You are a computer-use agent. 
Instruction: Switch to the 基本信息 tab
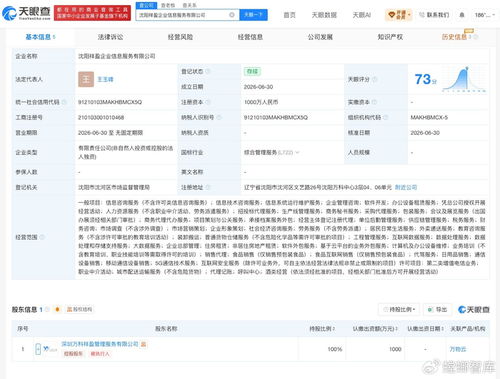[40, 37]
